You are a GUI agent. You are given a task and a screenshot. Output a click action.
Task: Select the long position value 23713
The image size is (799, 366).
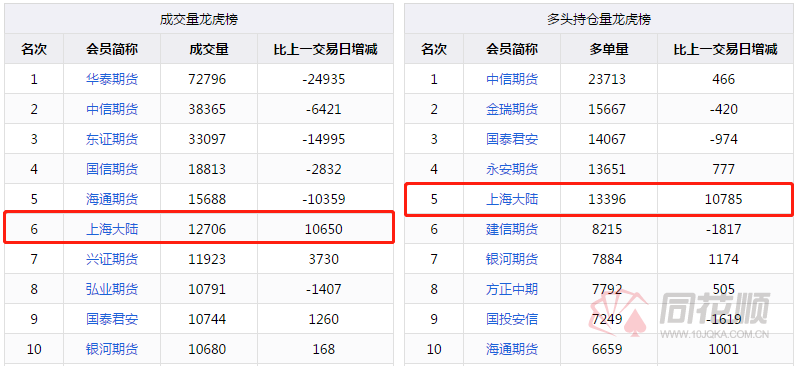607,79
